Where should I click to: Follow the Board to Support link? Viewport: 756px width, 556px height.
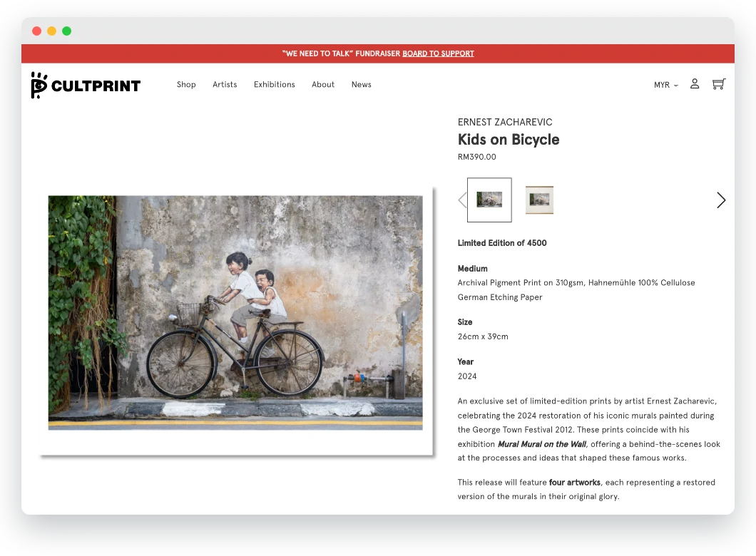pos(439,53)
